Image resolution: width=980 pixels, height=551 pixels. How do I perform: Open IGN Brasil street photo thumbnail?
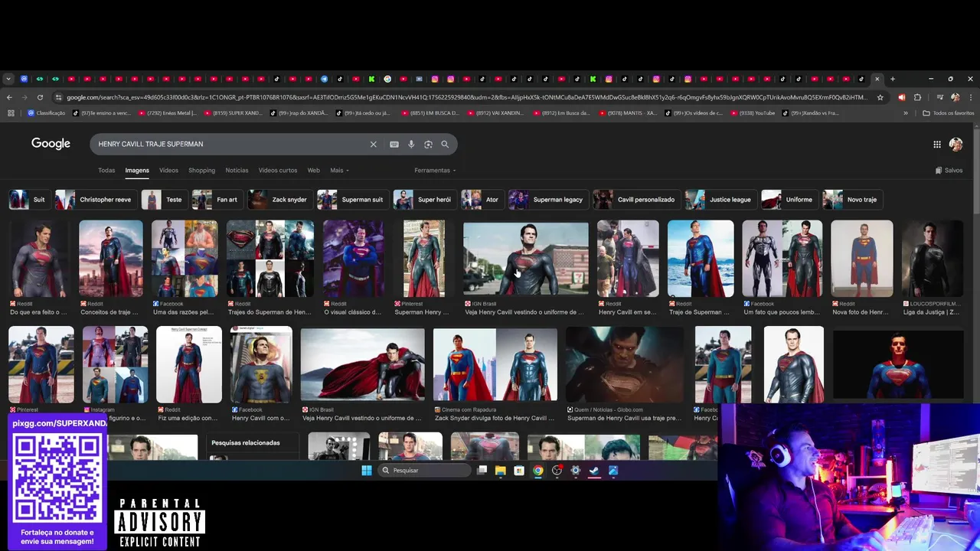526,259
